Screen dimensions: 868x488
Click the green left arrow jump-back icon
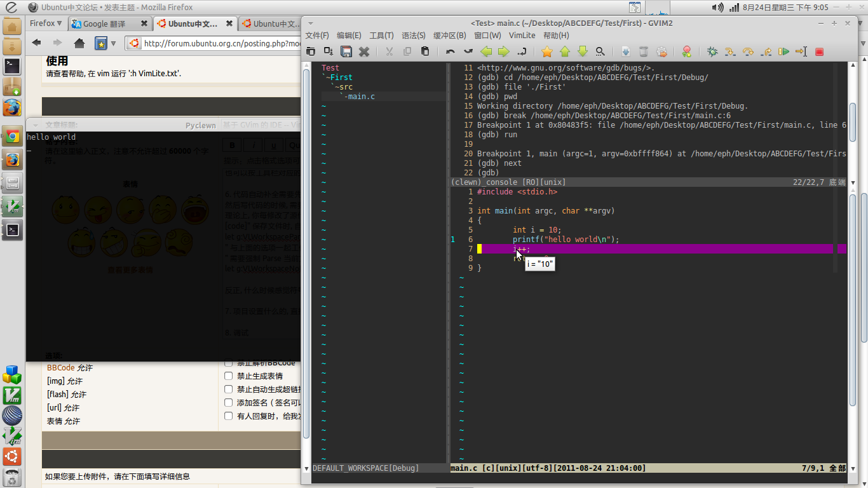486,51
